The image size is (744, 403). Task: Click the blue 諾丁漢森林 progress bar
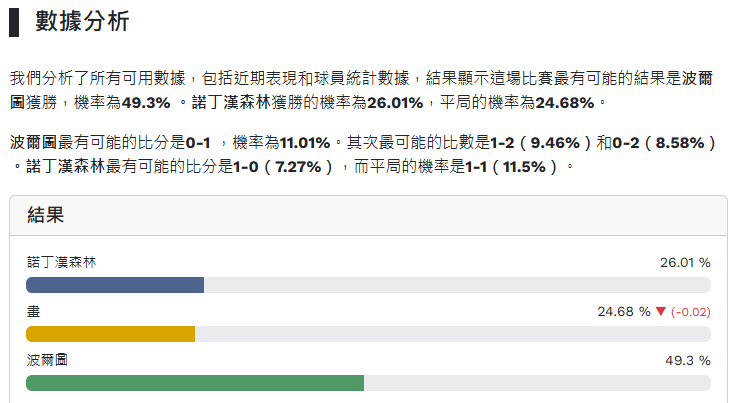(115, 285)
